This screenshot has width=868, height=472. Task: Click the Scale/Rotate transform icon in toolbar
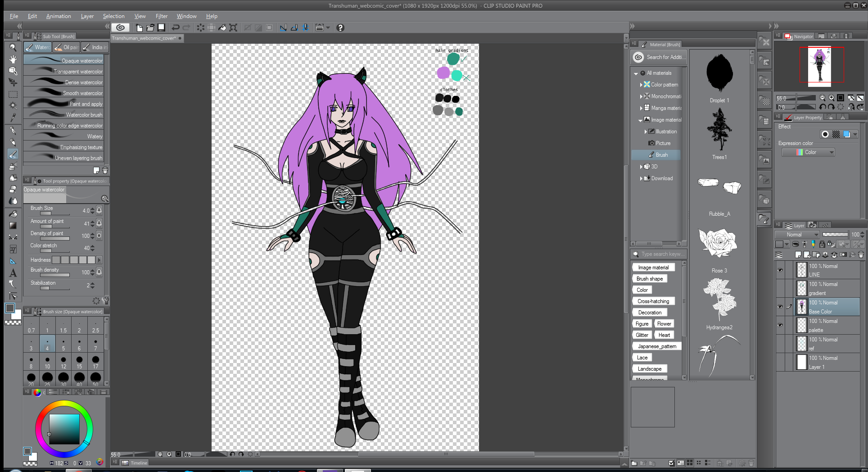(x=233, y=28)
